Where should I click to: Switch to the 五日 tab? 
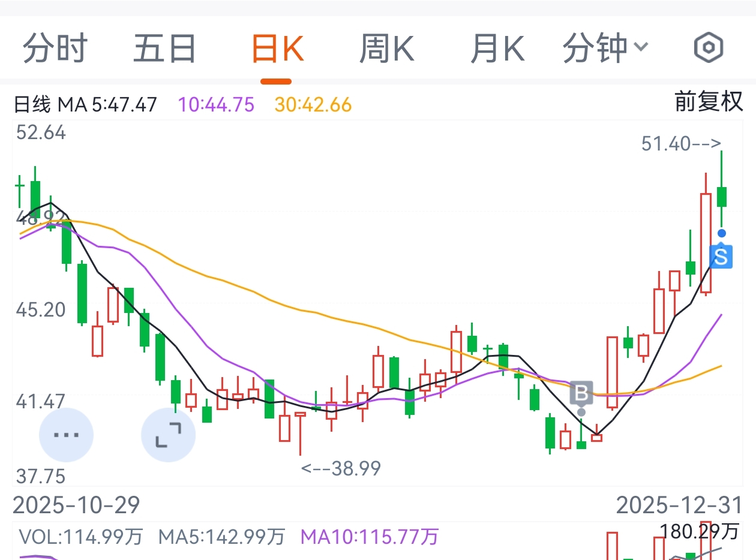[x=164, y=49]
